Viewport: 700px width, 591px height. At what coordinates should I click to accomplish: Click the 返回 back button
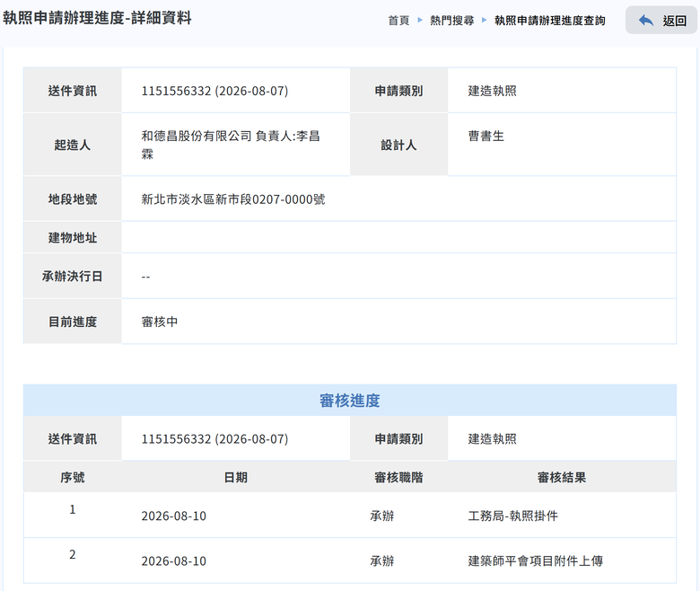661,20
